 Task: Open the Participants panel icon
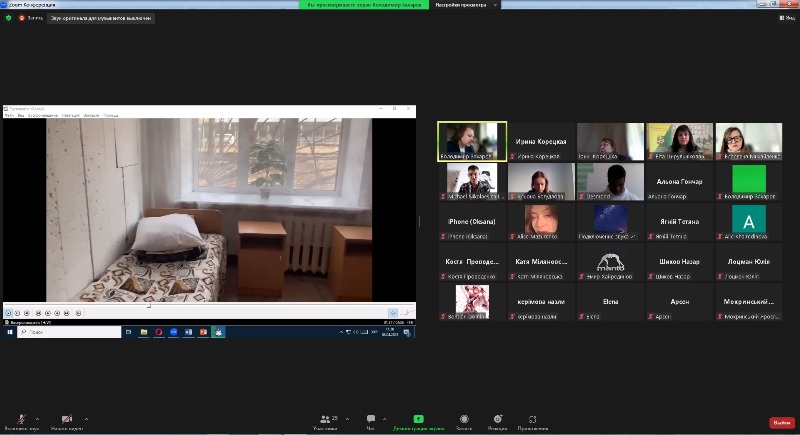(325, 419)
